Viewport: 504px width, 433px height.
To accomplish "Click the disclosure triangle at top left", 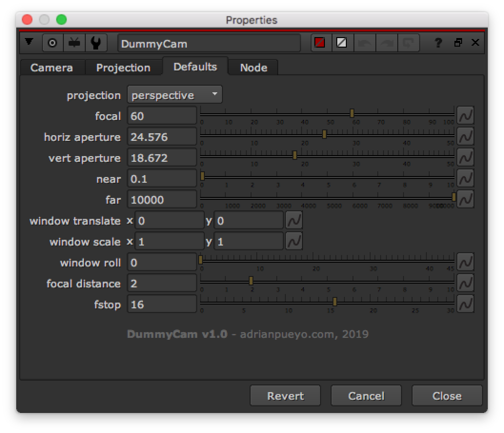I will (x=30, y=42).
